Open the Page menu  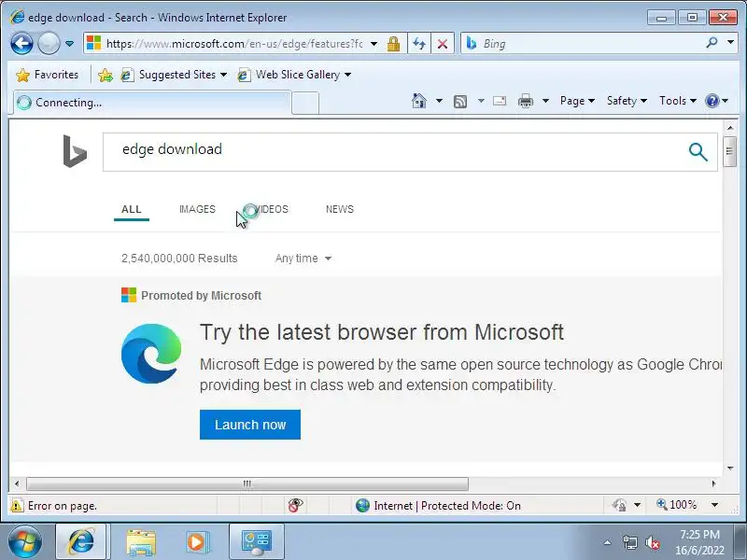click(x=577, y=101)
